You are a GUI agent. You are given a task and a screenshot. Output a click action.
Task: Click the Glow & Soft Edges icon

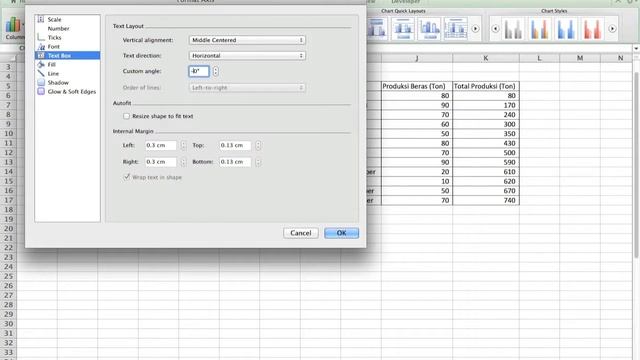(x=41, y=91)
